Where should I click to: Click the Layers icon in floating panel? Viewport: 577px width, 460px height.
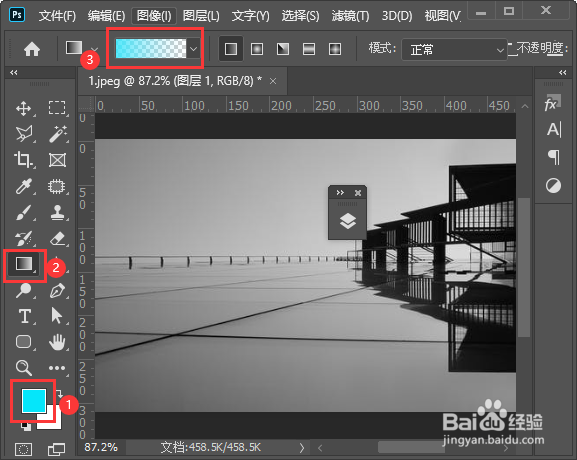pyautogui.click(x=348, y=221)
